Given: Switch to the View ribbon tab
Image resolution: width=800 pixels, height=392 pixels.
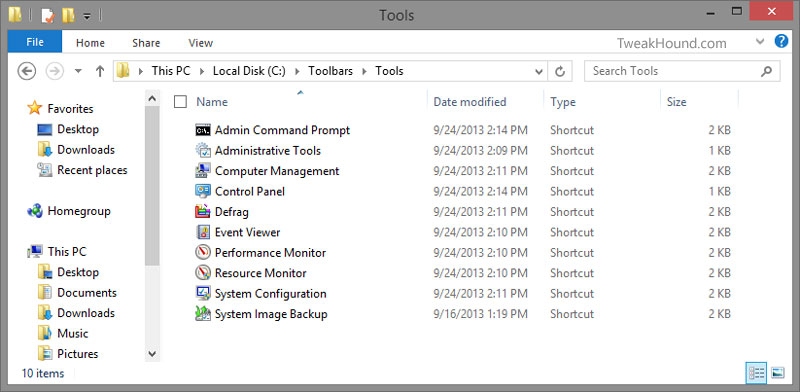Looking at the screenshot, I should pos(201,43).
